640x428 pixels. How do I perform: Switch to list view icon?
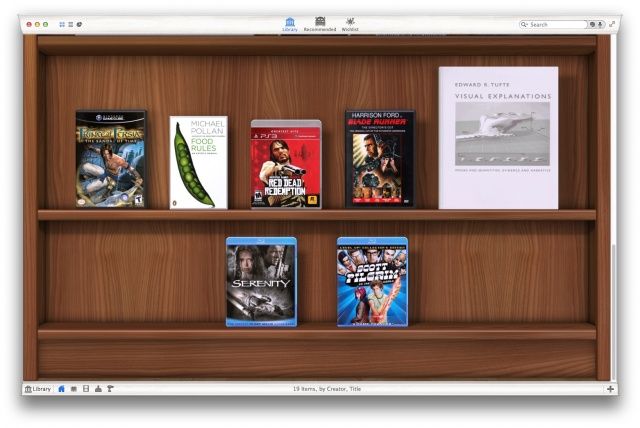click(71, 23)
